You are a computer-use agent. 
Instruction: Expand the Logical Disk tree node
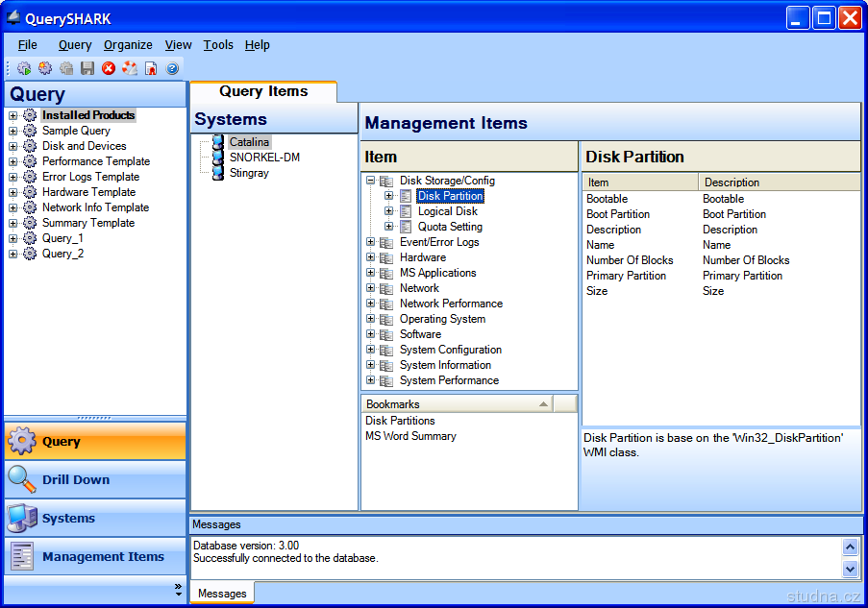389,211
